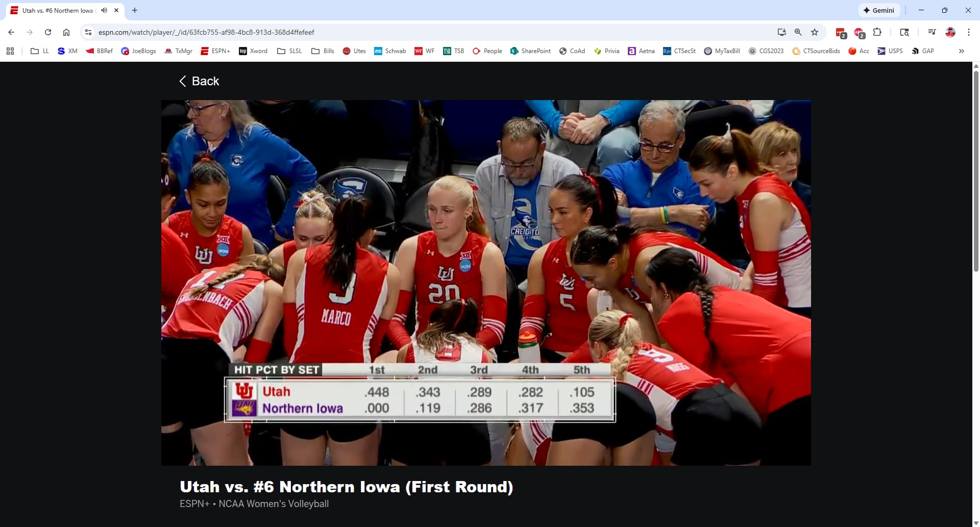
Task: Open the browser extensions puzzle icon
Action: pyautogui.click(x=877, y=32)
